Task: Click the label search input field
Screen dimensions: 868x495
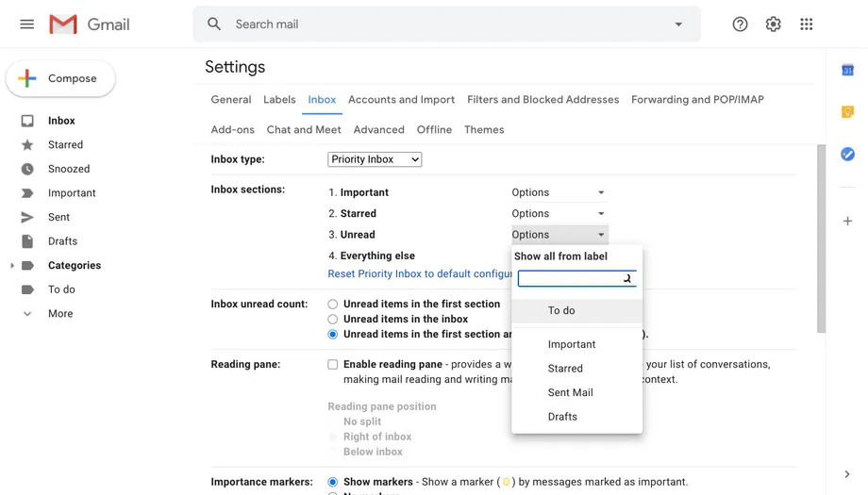Action: (x=576, y=278)
